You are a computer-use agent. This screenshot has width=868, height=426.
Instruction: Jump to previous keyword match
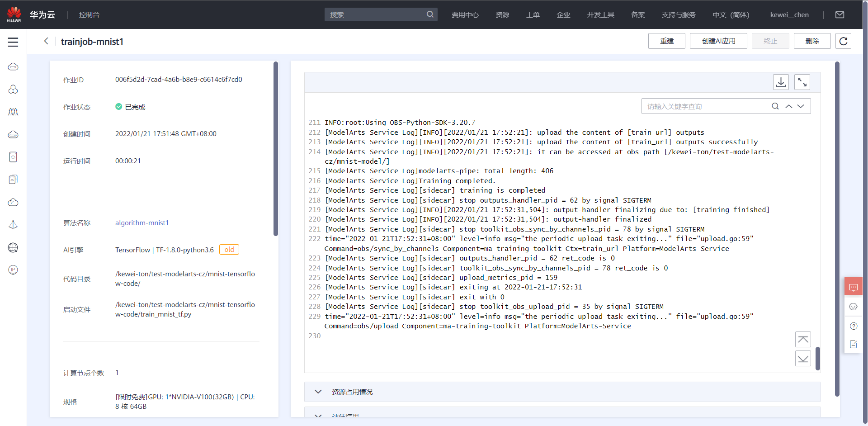pyautogui.click(x=788, y=106)
